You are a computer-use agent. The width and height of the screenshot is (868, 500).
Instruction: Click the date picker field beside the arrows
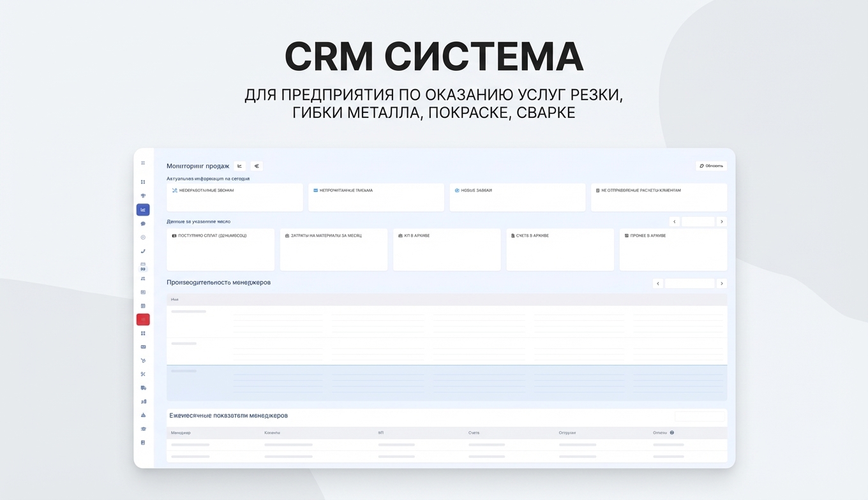click(x=698, y=221)
